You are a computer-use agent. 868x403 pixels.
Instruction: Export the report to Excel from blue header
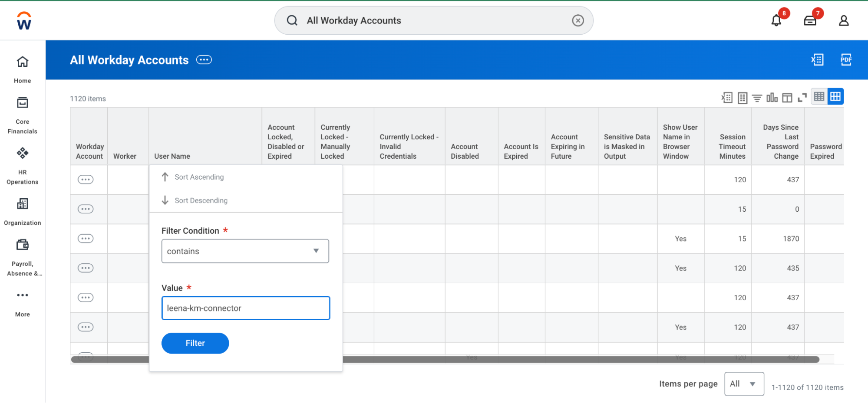817,59
